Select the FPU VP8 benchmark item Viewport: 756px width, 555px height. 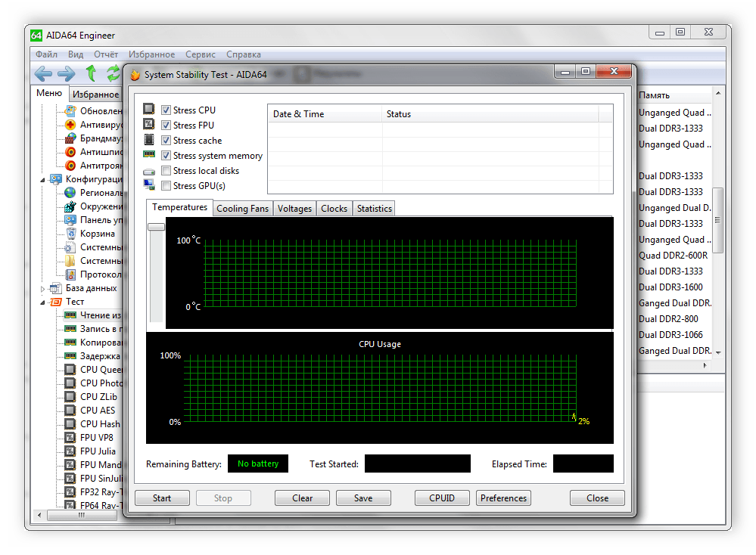96,438
